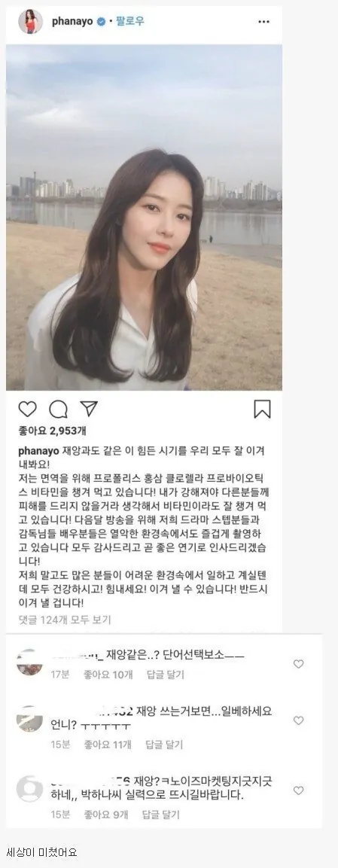
Task: Like the second comment with its heart
Action: click(298, 720)
